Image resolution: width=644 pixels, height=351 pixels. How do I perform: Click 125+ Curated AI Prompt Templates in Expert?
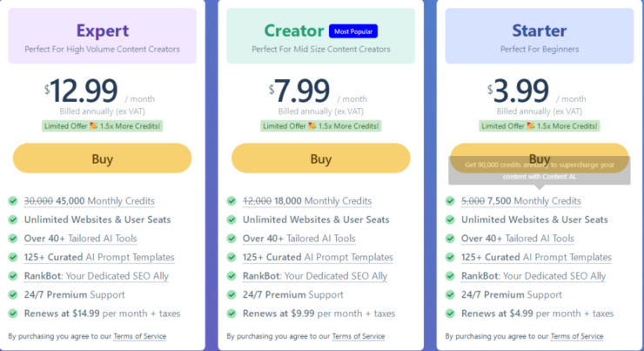(x=99, y=257)
